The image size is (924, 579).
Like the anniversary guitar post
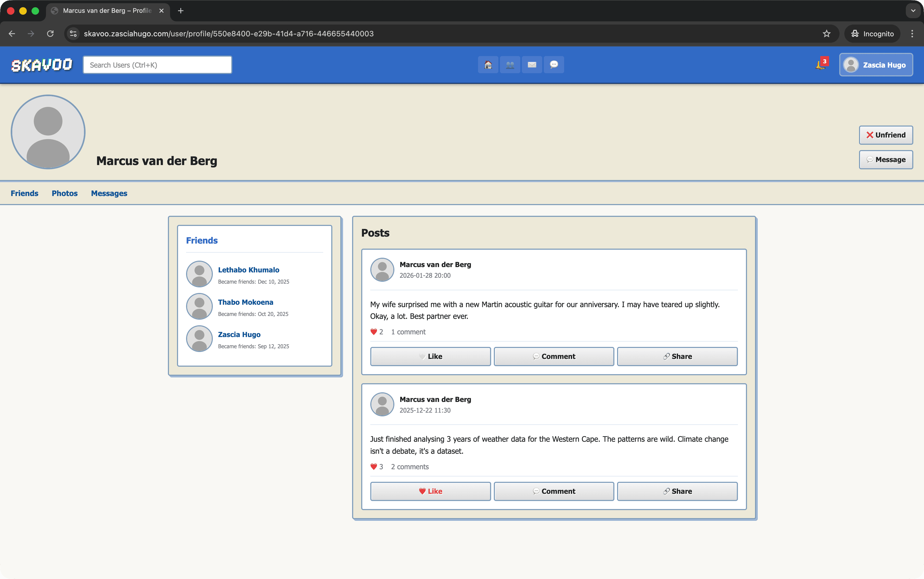click(x=430, y=356)
